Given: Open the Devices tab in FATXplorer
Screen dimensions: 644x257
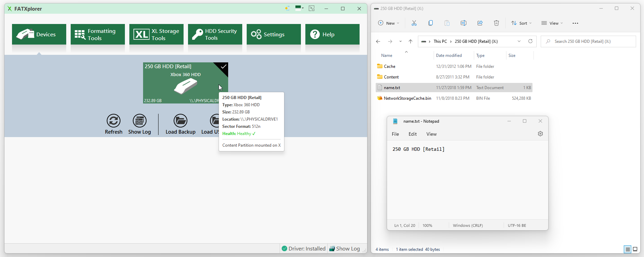Looking at the screenshot, I should click(x=39, y=34).
